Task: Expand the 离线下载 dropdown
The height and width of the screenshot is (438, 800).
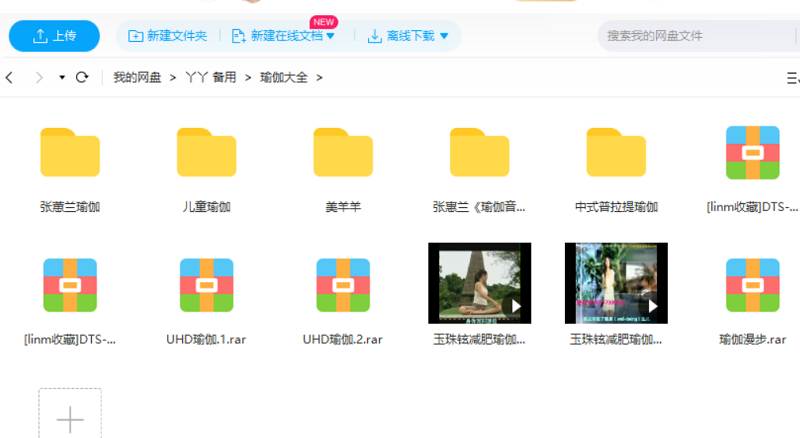Action: point(444,36)
